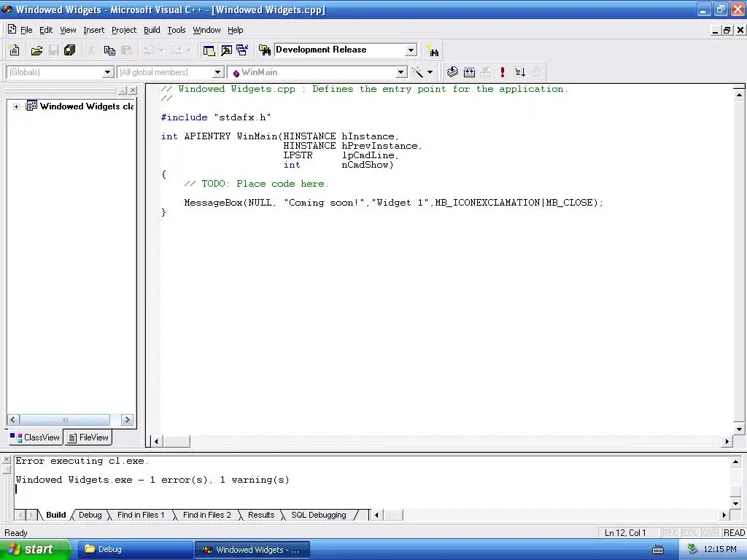This screenshot has height=560, width=747.
Task: Build the project using Build icon
Action: click(x=469, y=72)
